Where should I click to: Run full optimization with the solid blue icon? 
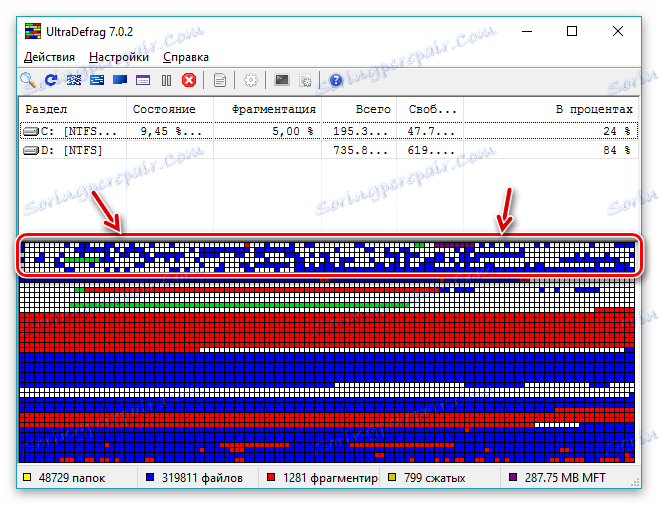pyautogui.click(x=120, y=80)
